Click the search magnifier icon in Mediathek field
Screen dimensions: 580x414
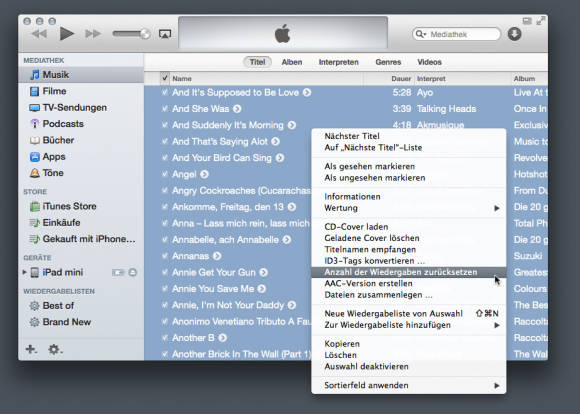[x=421, y=34]
